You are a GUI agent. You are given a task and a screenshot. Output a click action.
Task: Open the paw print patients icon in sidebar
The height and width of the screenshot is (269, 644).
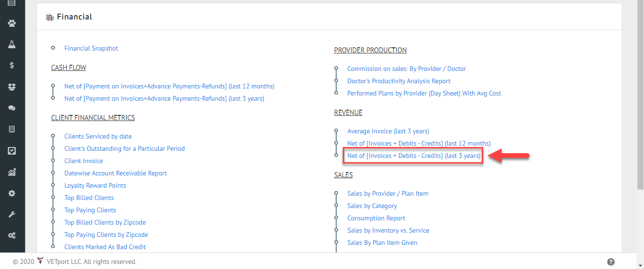pos(12,23)
